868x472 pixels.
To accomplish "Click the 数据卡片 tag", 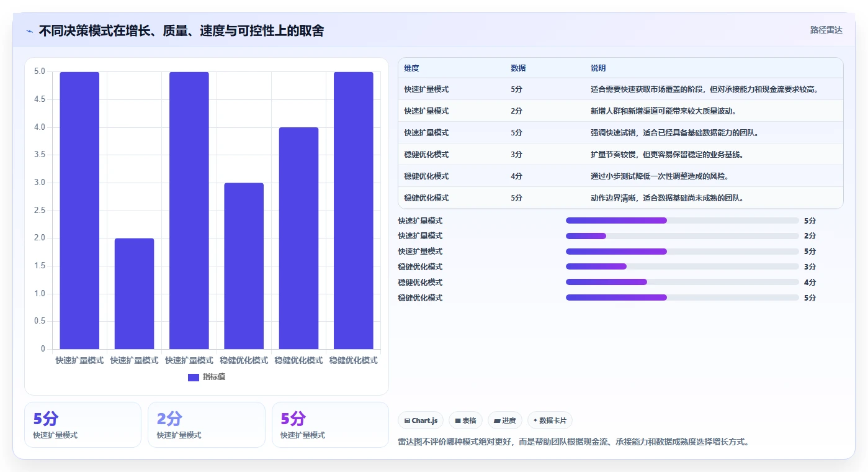I will pos(550,420).
